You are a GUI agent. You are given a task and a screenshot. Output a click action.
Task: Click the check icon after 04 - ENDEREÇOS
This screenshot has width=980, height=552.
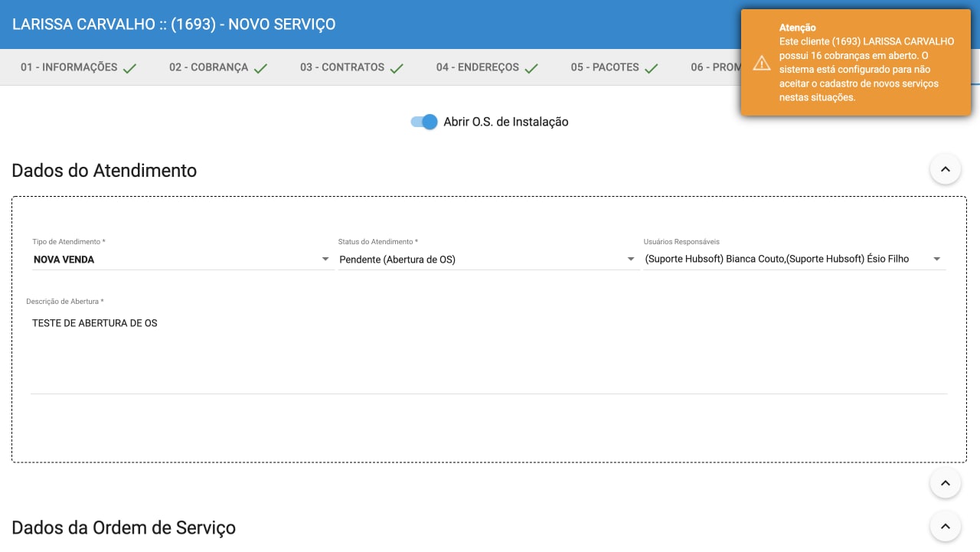click(x=531, y=68)
